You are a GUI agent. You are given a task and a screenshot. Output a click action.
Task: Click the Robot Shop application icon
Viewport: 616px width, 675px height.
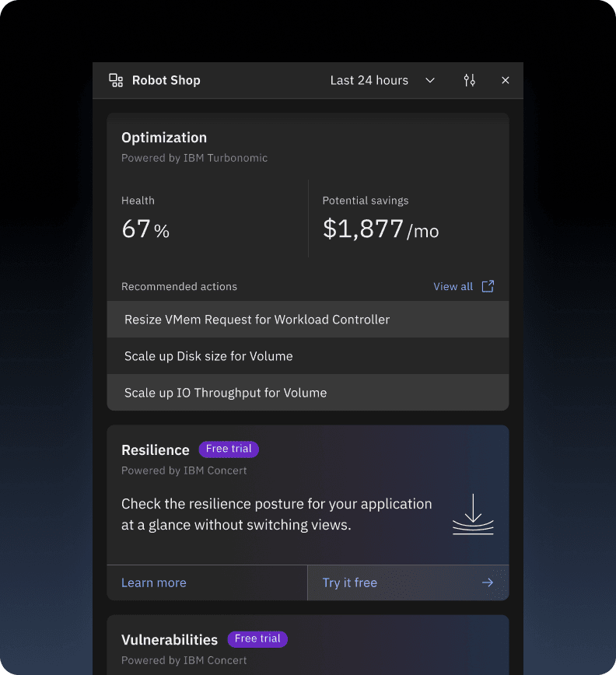coord(116,80)
